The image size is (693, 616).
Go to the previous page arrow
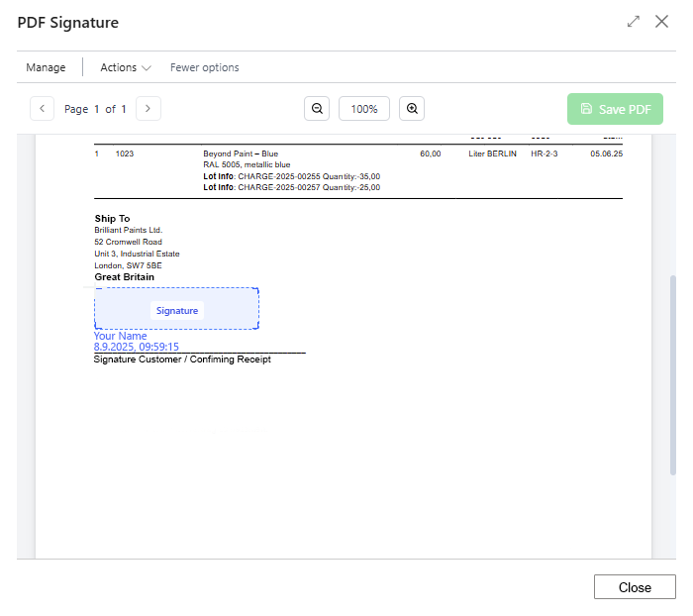[x=43, y=109]
